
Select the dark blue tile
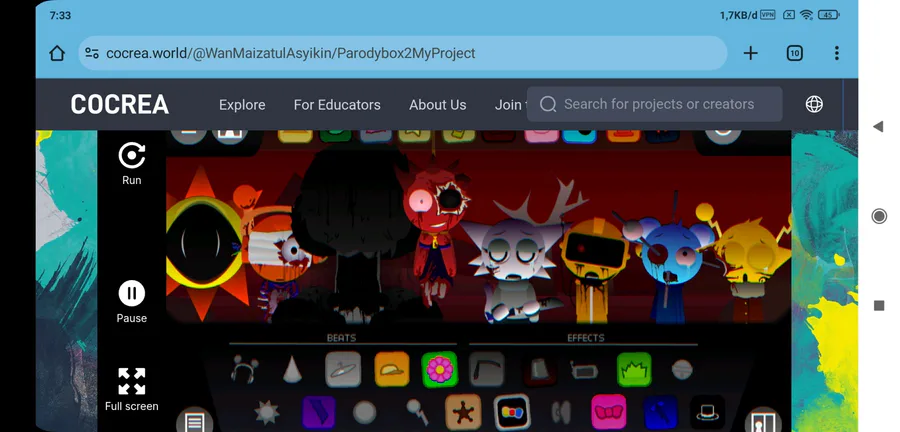pyautogui.click(x=660, y=412)
